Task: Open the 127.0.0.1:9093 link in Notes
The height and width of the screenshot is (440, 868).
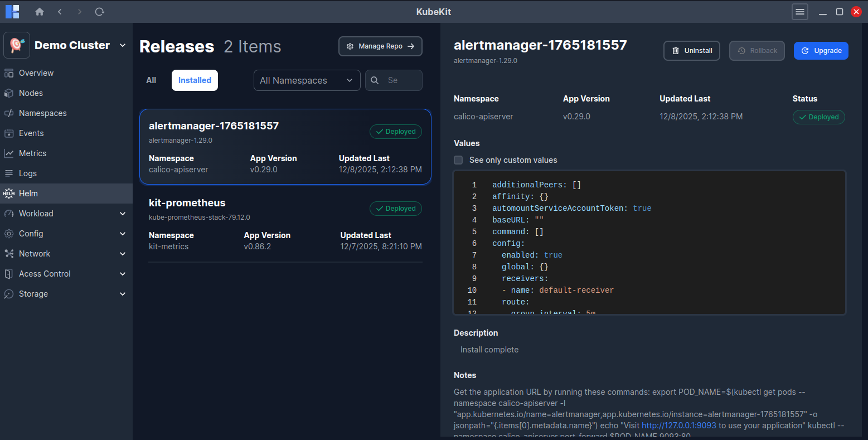Action: 678,426
